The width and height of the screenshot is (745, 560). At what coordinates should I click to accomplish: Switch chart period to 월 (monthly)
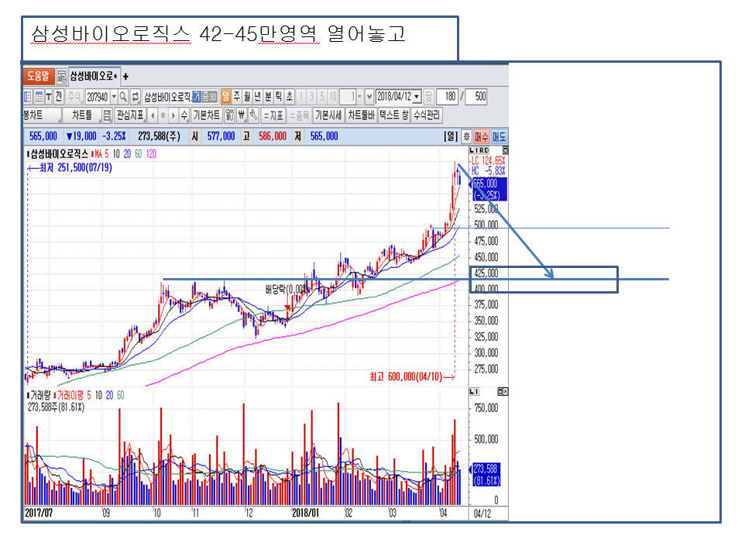247,96
